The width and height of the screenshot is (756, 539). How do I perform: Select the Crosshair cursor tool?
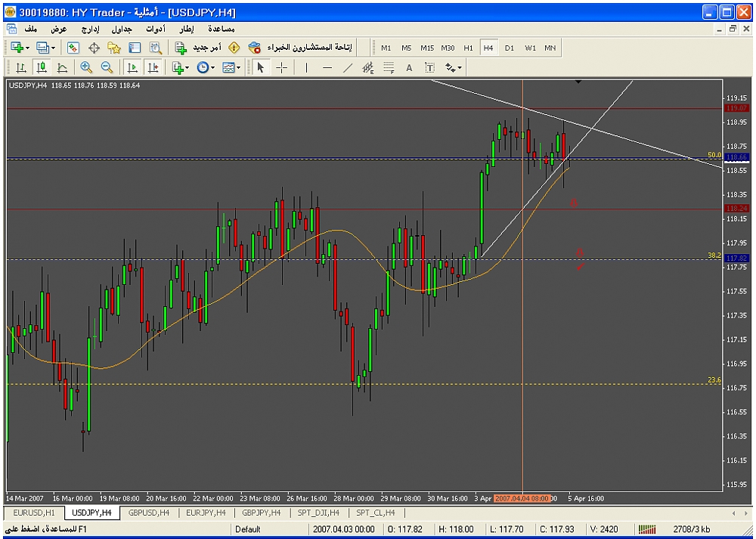point(281,67)
